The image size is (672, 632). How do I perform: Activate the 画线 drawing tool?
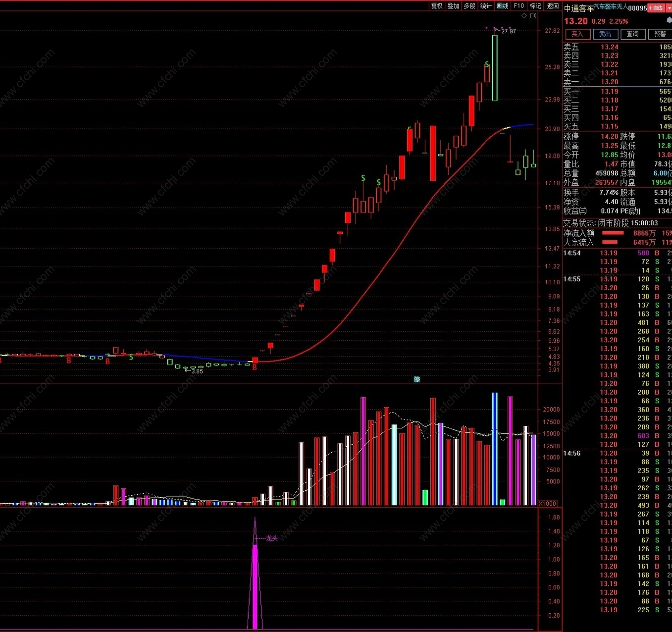coord(502,6)
